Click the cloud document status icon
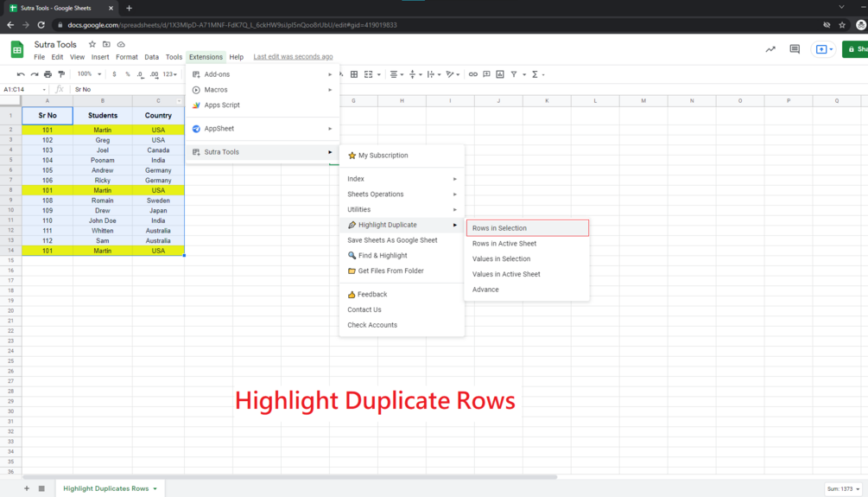The height and width of the screenshot is (497, 868). [x=121, y=44]
